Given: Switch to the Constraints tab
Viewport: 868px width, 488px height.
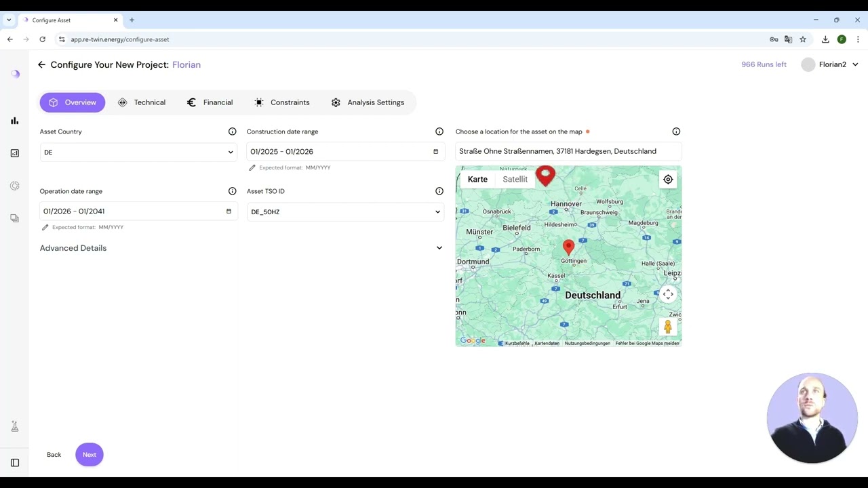Looking at the screenshot, I should pos(281,102).
